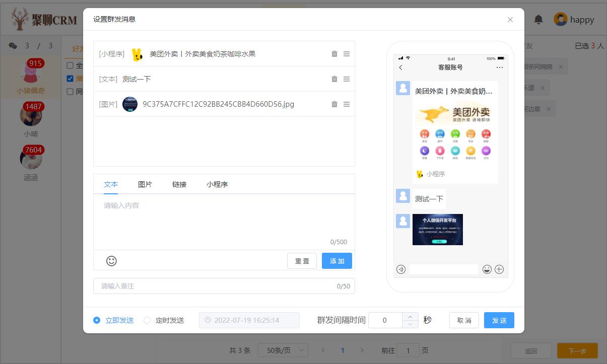Open the scheduled date-time picker field
Screen dimensions: 607x364
click(249, 320)
